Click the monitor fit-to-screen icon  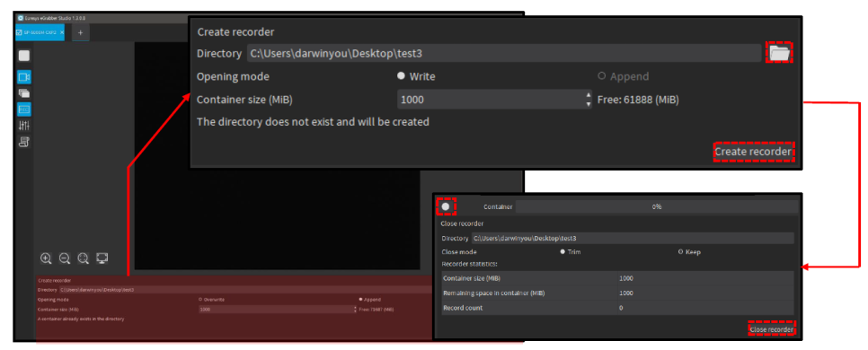[102, 258]
